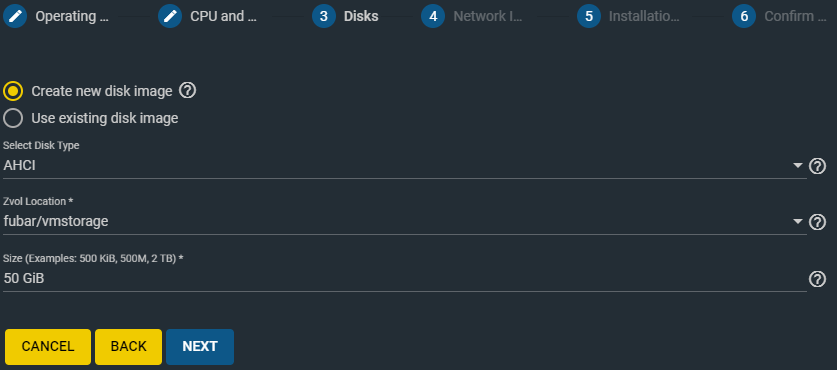Click the step 3 Disks circle icon
Screen dimensions: 837x370
[324, 16]
